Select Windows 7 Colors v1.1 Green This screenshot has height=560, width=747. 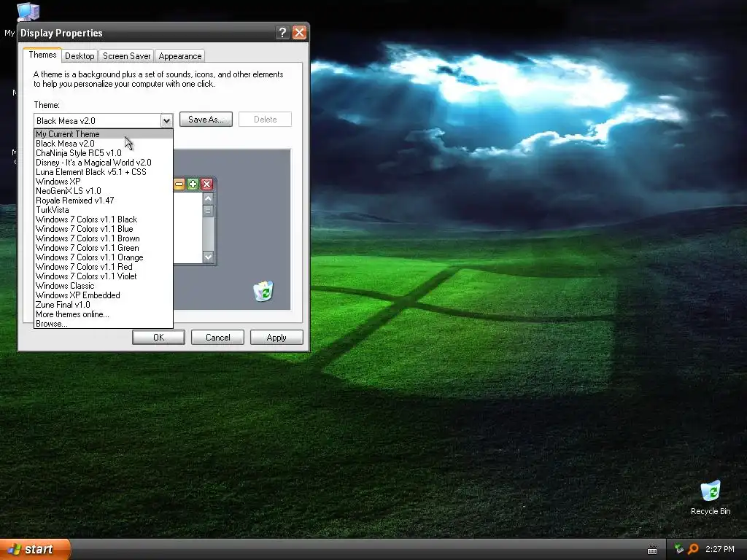[104, 248]
